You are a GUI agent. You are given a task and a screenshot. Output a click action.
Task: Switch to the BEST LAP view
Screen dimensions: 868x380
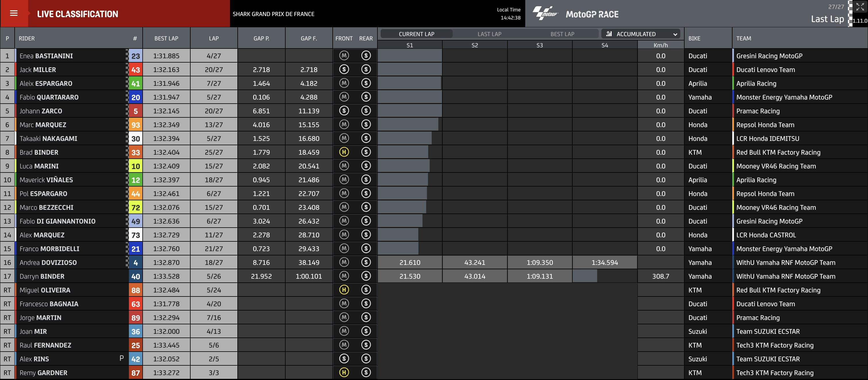pos(562,34)
